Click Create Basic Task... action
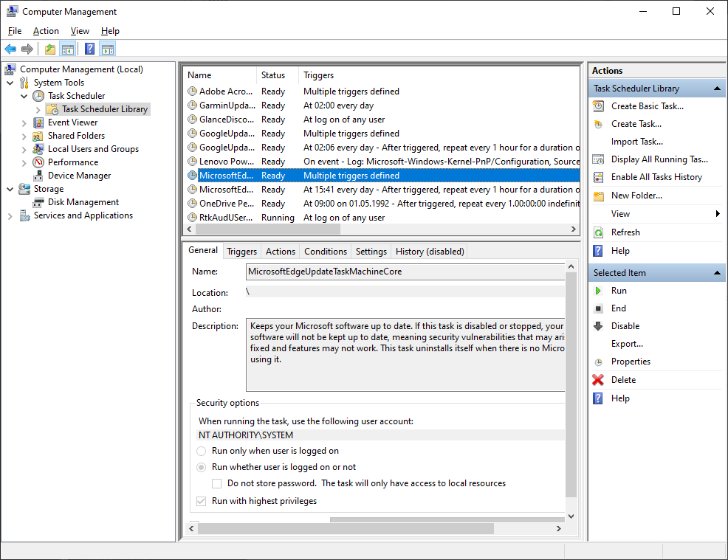This screenshot has height=560, width=728. [x=647, y=106]
